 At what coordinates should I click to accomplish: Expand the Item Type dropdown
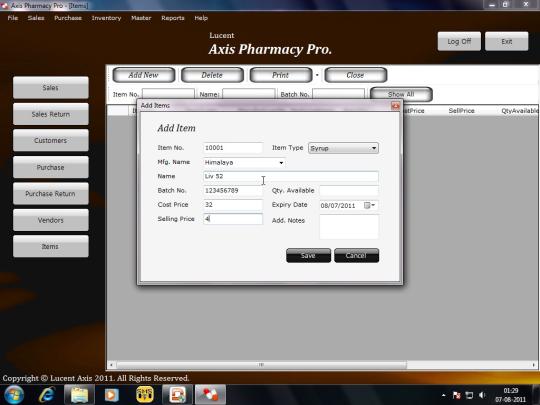coord(374,148)
